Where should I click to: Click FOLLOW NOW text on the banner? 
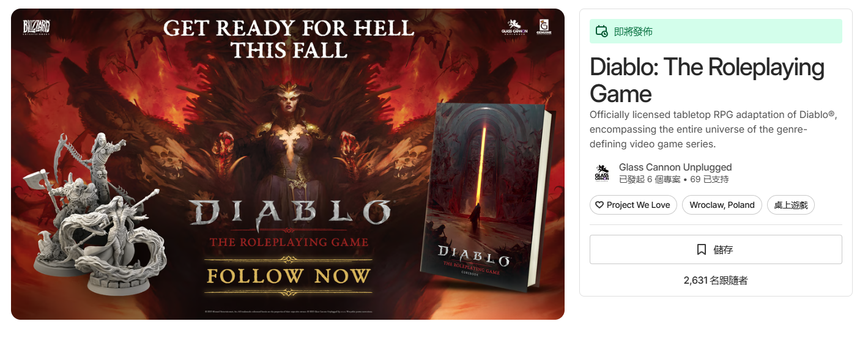pos(289,276)
